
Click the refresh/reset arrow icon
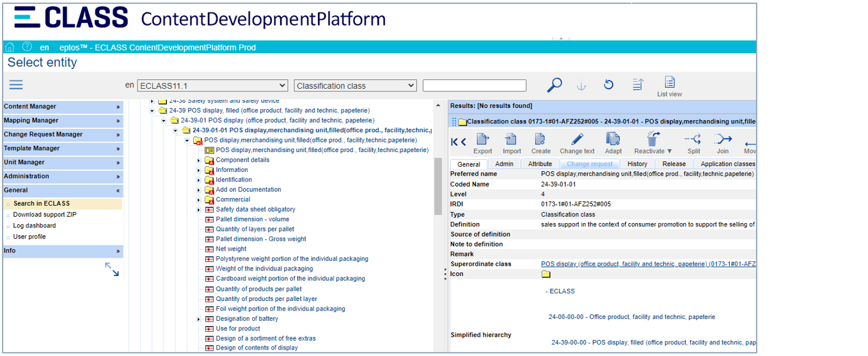(608, 85)
